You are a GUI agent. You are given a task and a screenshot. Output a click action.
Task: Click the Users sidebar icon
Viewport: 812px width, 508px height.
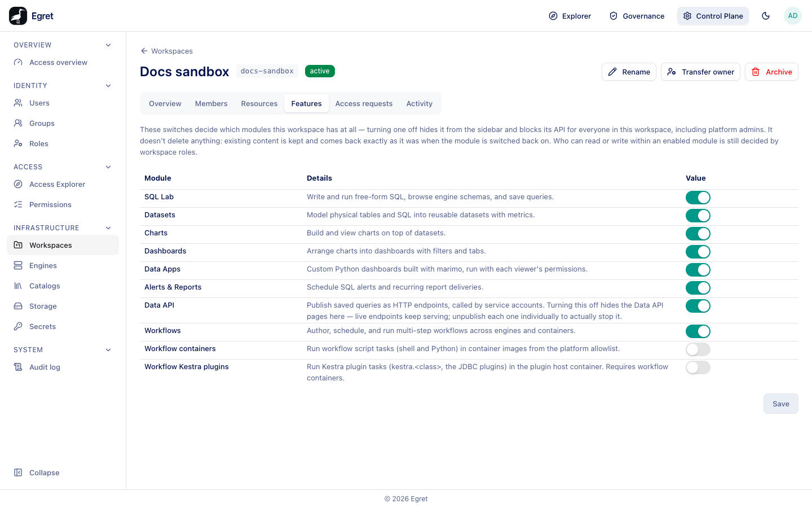click(18, 103)
